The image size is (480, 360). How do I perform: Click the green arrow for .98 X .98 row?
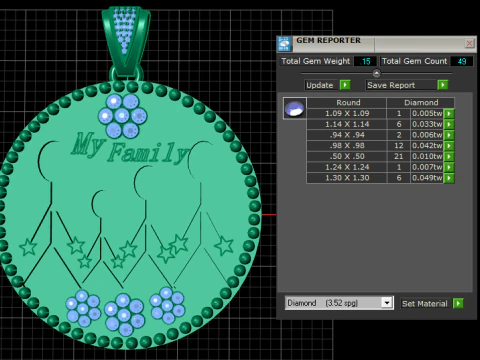pyautogui.click(x=449, y=146)
